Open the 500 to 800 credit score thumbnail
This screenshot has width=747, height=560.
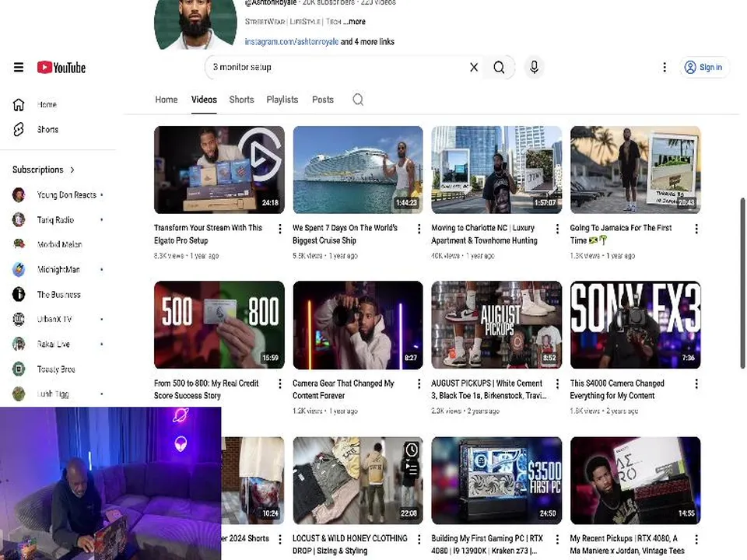pyautogui.click(x=219, y=325)
